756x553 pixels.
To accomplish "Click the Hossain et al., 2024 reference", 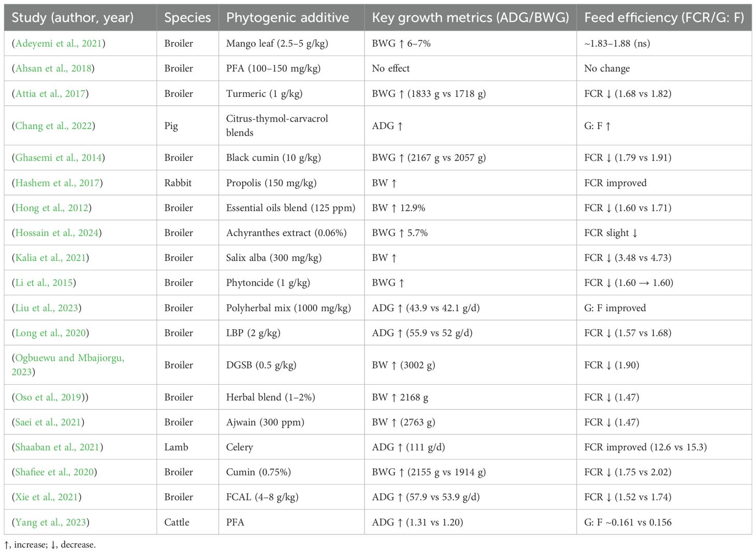I will tap(57, 233).
